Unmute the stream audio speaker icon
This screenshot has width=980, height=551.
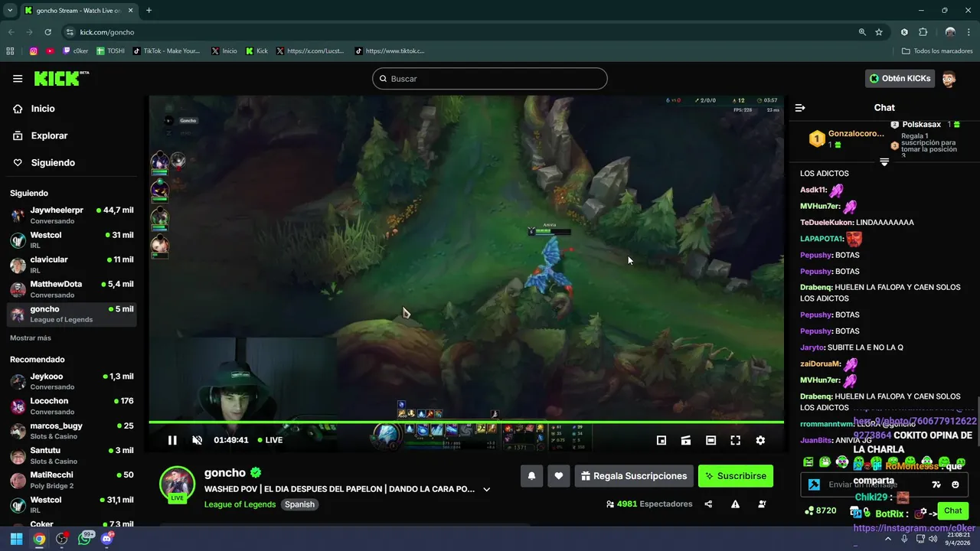point(197,440)
